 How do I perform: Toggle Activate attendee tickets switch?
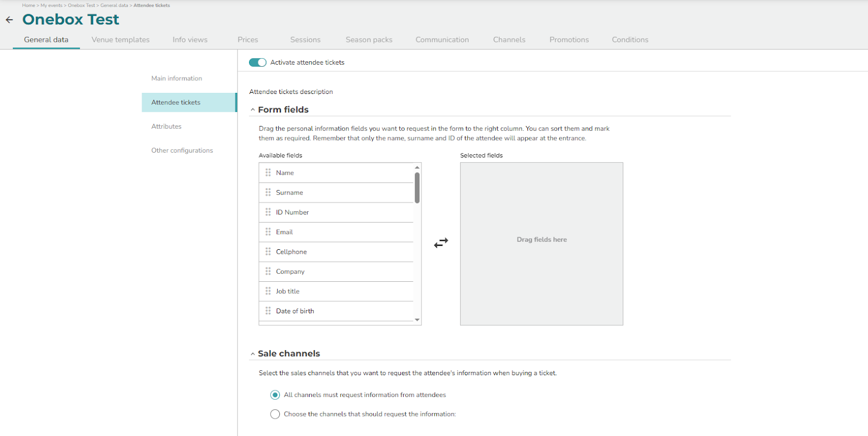(258, 62)
